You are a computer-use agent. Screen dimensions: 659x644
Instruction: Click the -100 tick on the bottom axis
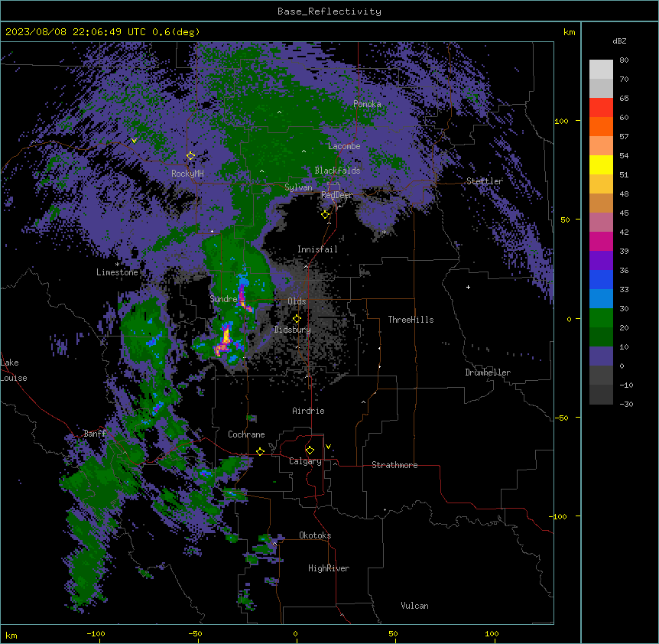[96, 633]
